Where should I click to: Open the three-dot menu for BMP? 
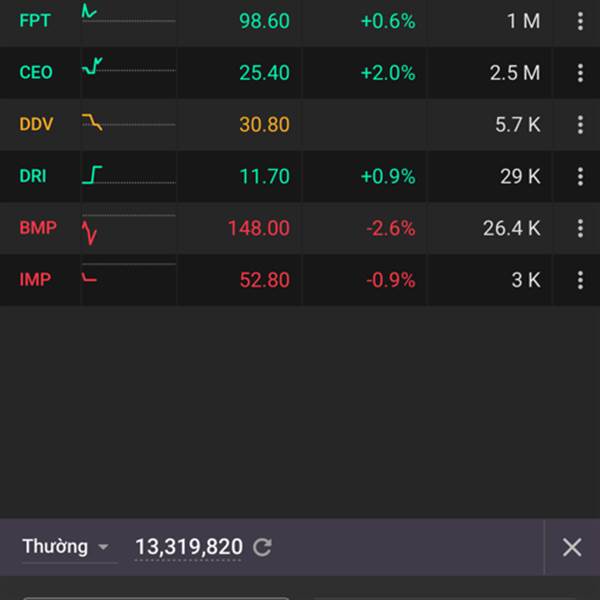(580, 228)
